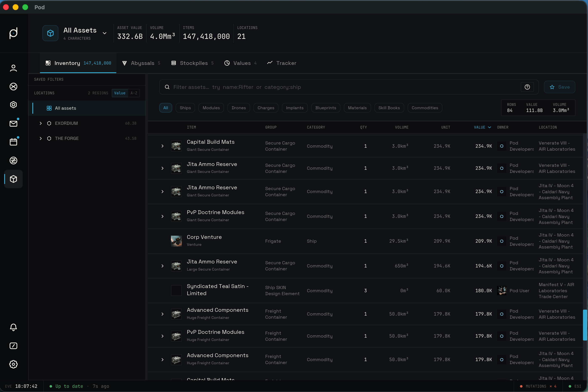The width and height of the screenshot is (588, 392).
Task: Expand Jita Ammo Reserve Large Secure Container row
Action: (x=162, y=266)
